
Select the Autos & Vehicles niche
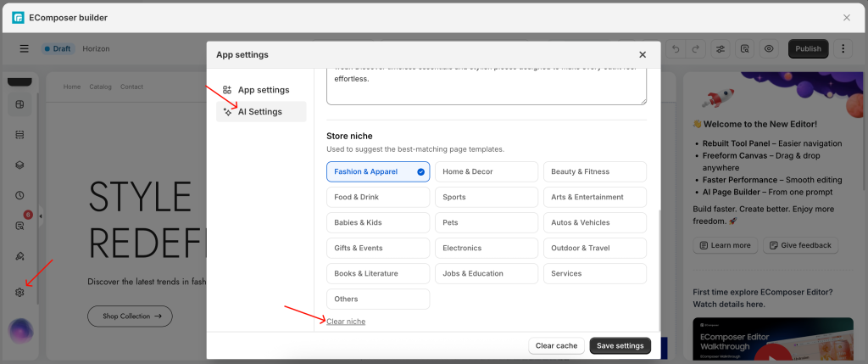coord(595,222)
